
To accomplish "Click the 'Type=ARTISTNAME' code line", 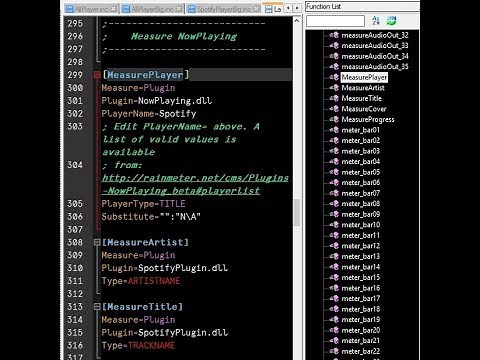I will [141, 281].
